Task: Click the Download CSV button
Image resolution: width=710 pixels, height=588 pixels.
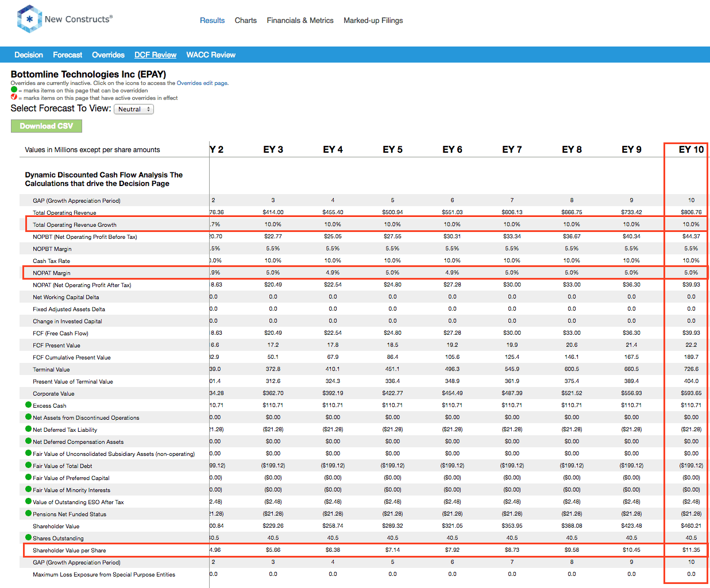Action: tap(47, 126)
